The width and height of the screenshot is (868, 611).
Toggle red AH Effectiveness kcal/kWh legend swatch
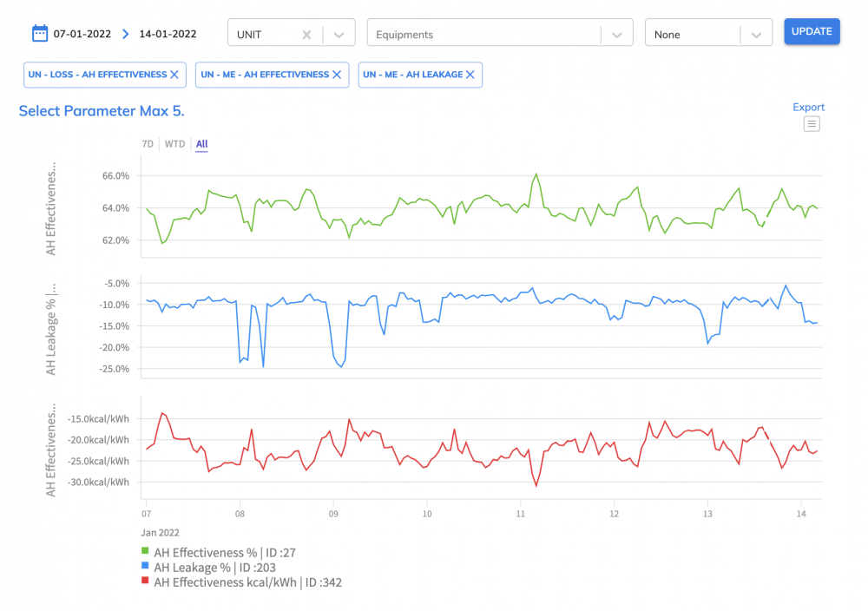click(145, 581)
